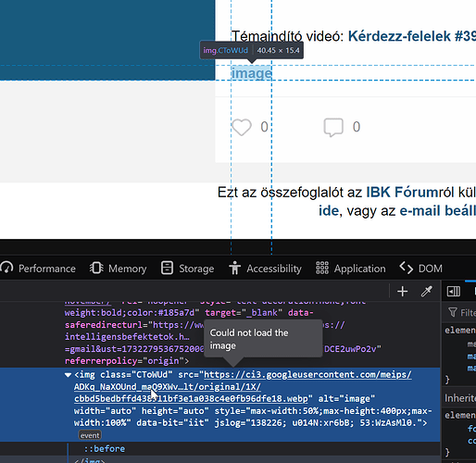
Task: Open the Performance devtools tab
Action: 38,269
